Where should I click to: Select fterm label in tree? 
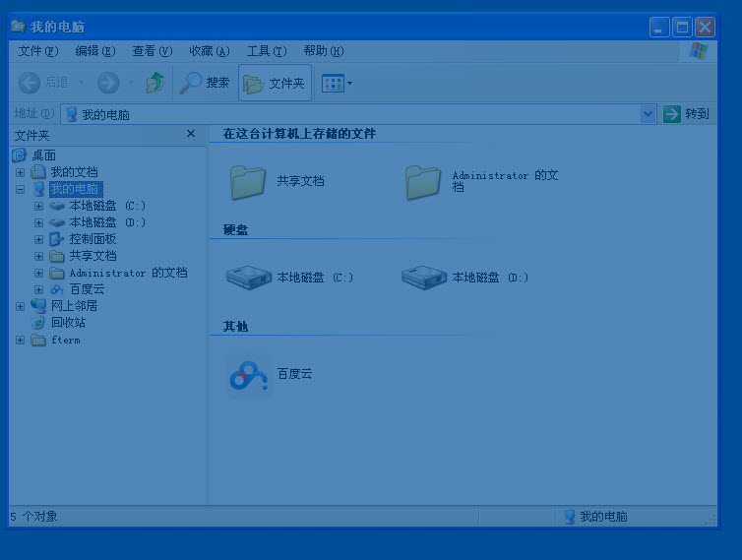tap(66, 340)
